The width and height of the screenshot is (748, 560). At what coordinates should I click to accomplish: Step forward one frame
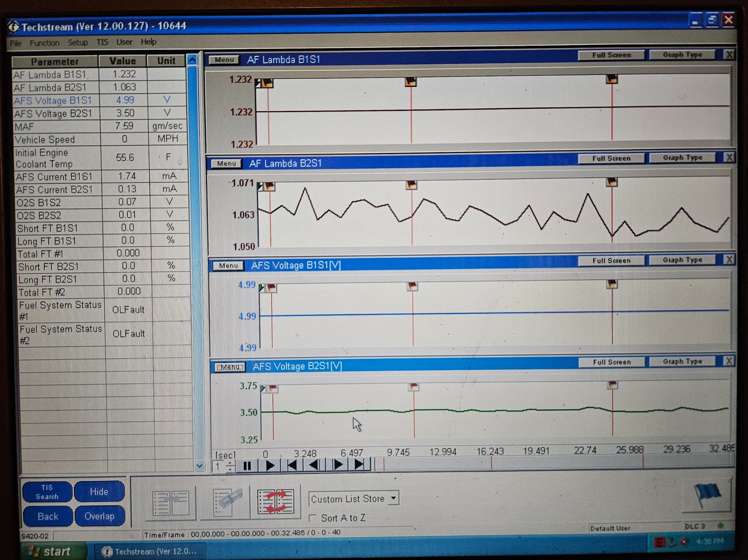[x=337, y=464]
